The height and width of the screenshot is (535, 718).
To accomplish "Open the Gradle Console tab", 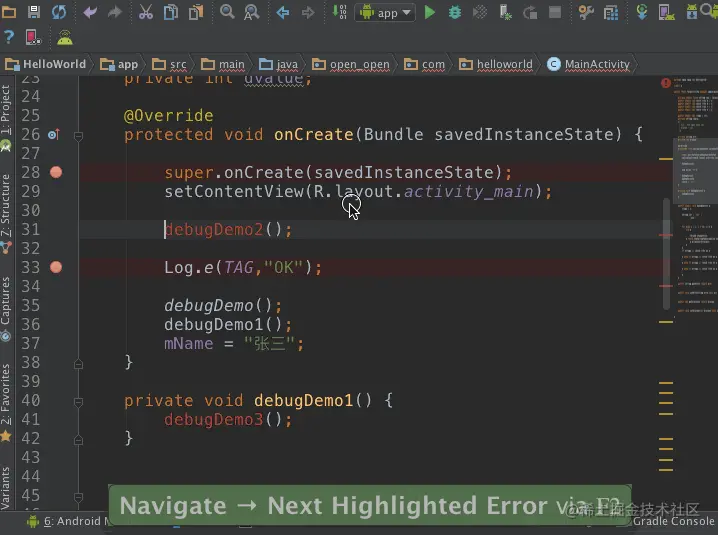I will 673,521.
